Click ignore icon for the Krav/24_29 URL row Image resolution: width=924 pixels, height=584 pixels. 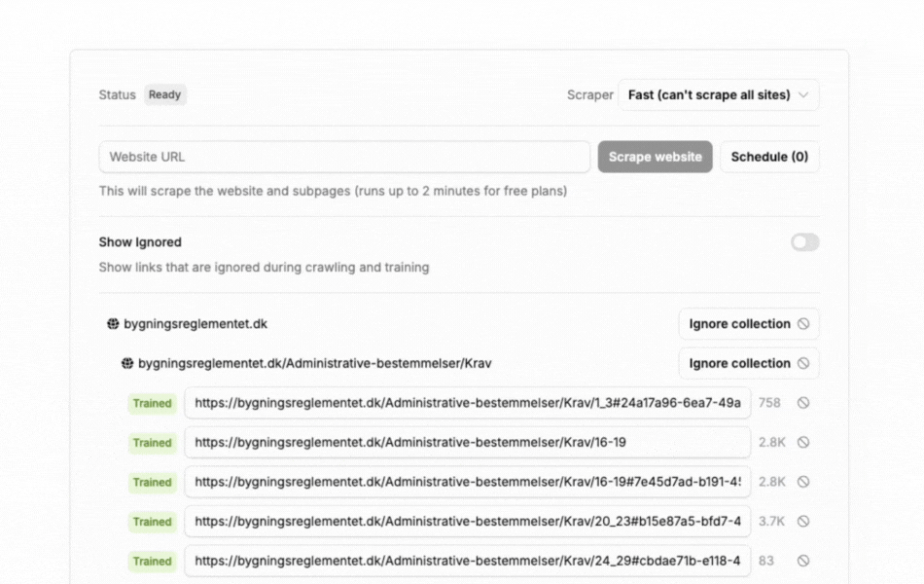click(803, 561)
